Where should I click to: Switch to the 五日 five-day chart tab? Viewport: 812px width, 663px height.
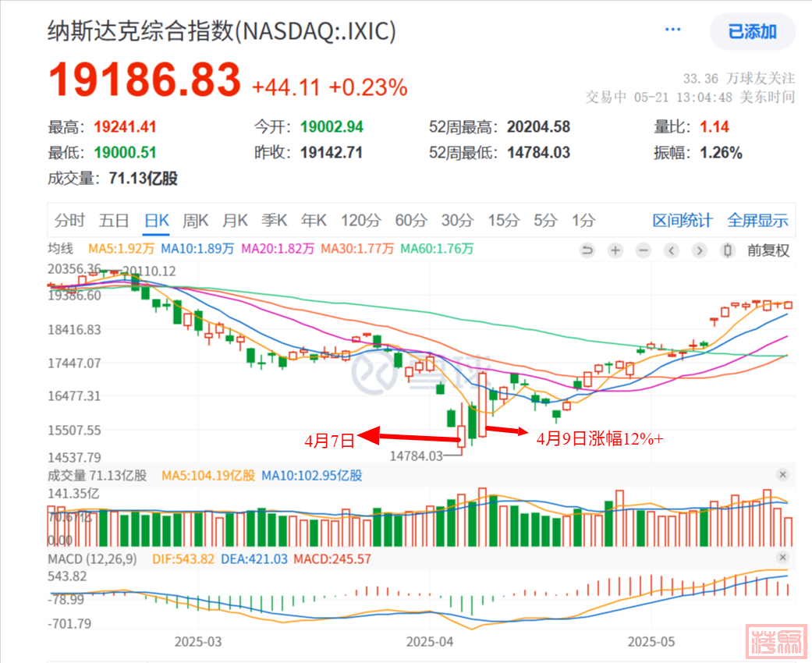pyautogui.click(x=114, y=221)
